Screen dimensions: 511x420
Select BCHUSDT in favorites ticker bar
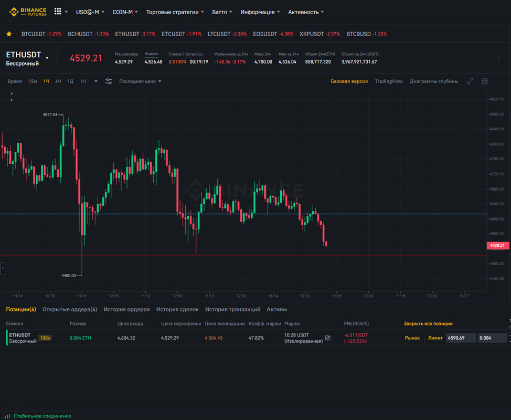(88, 34)
